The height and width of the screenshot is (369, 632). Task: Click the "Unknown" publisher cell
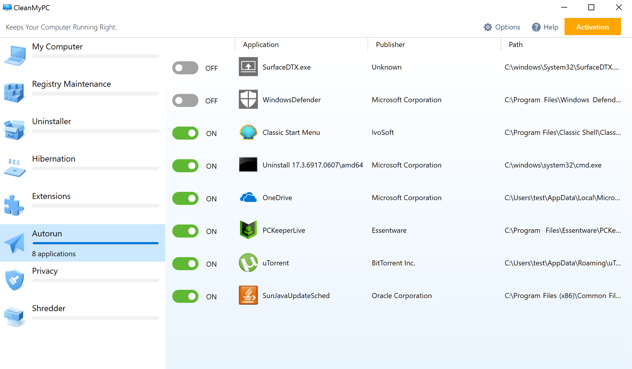[x=387, y=67]
